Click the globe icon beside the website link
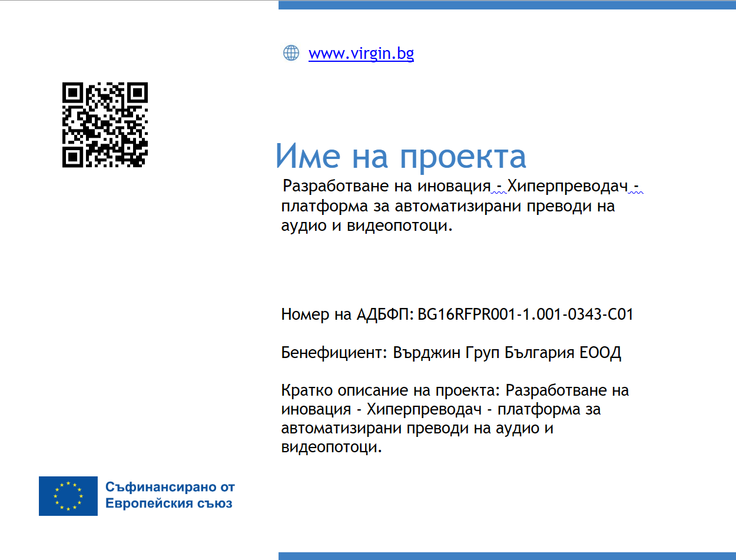 (x=291, y=52)
